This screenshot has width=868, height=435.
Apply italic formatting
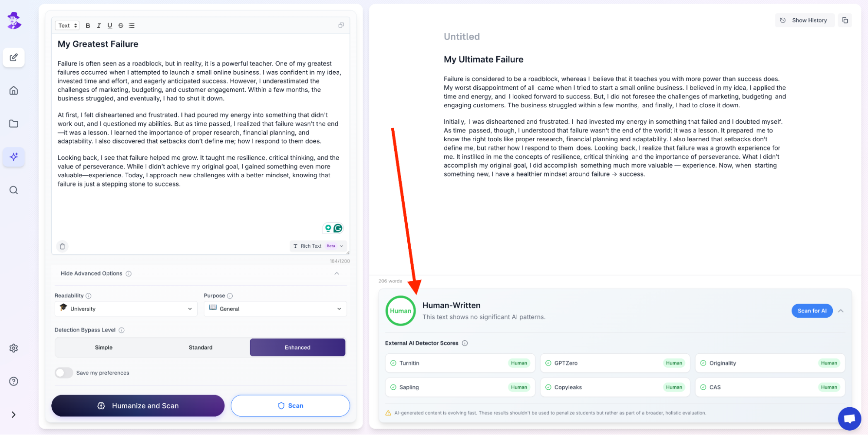pyautogui.click(x=99, y=25)
